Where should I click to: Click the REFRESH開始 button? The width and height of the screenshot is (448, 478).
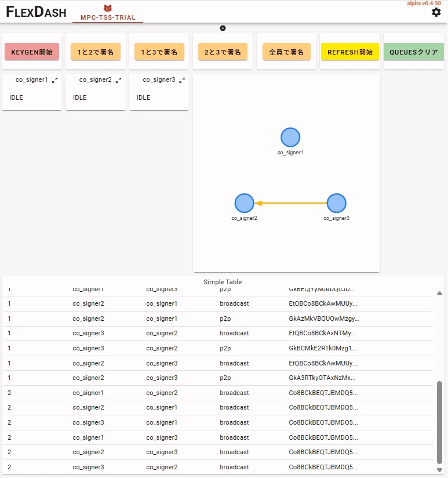pyautogui.click(x=350, y=52)
